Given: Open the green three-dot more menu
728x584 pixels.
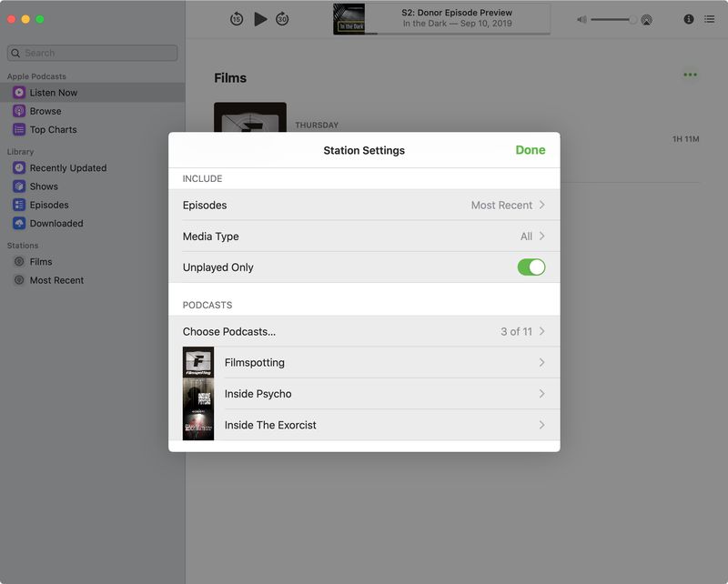Looking at the screenshot, I should (x=690, y=75).
